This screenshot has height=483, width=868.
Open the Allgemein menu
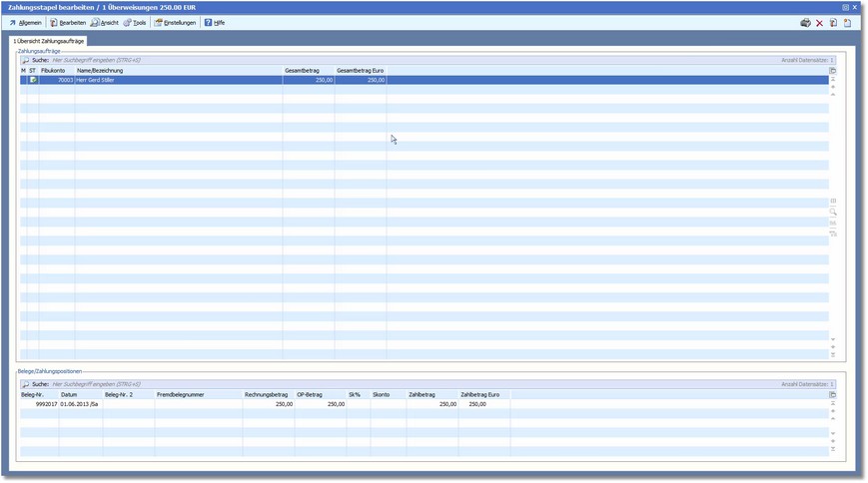pos(26,22)
